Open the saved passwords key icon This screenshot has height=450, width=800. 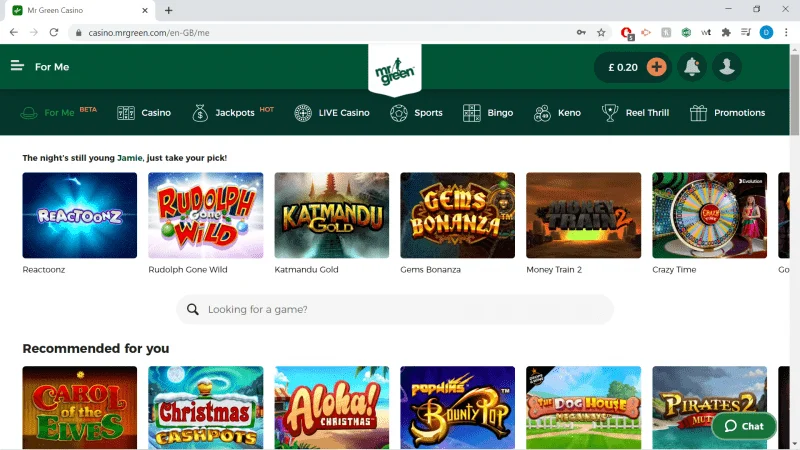pyautogui.click(x=581, y=33)
